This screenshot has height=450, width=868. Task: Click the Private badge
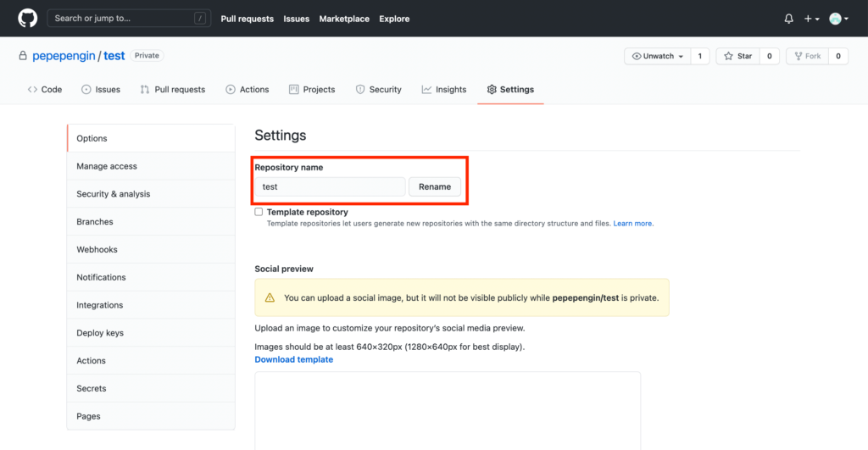click(147, 55)
